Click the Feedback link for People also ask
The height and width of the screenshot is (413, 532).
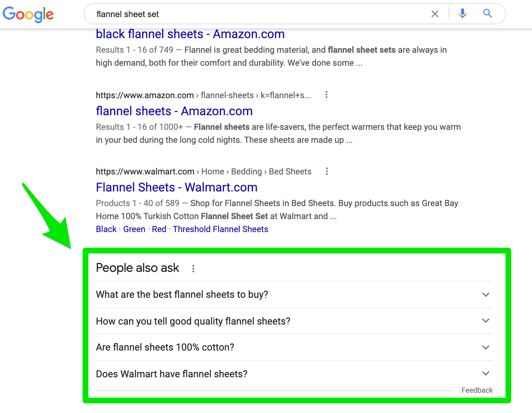pos(477,390)
